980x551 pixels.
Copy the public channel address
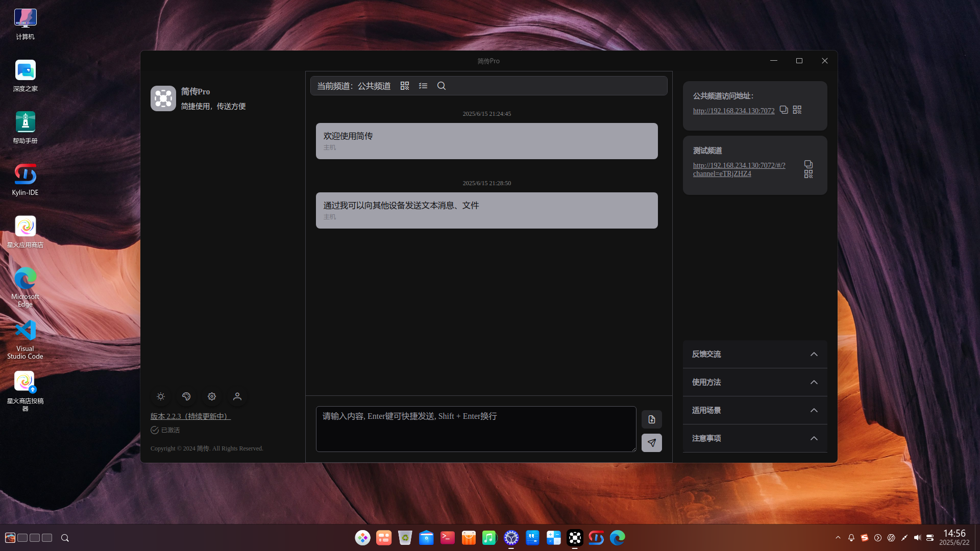tap(784, 110)
